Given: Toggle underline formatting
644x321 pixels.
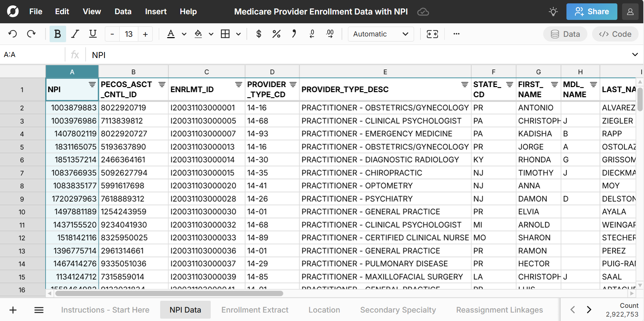Looking at the screenshot, I should pyautogui.click(x=93, y=34).
